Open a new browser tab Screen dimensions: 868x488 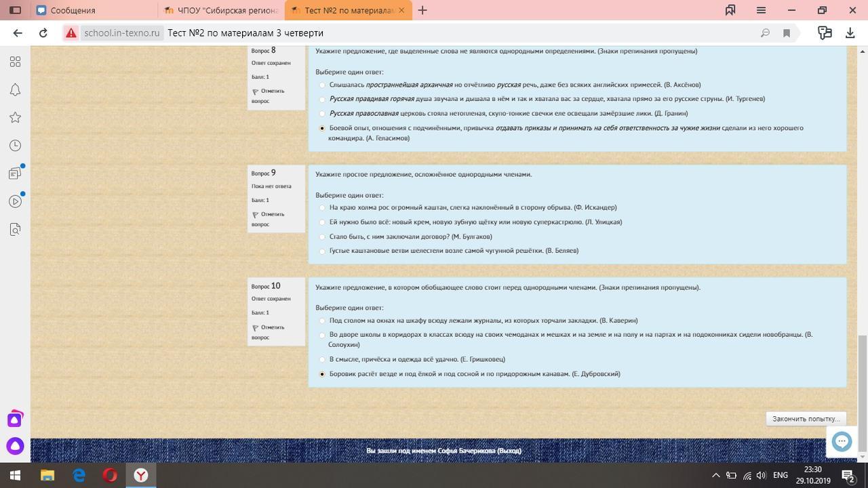422,10
